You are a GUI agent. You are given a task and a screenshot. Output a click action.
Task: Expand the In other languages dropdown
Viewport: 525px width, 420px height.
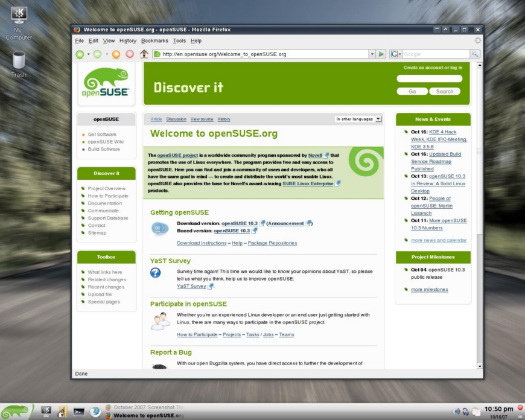click(x=358, y=119)
